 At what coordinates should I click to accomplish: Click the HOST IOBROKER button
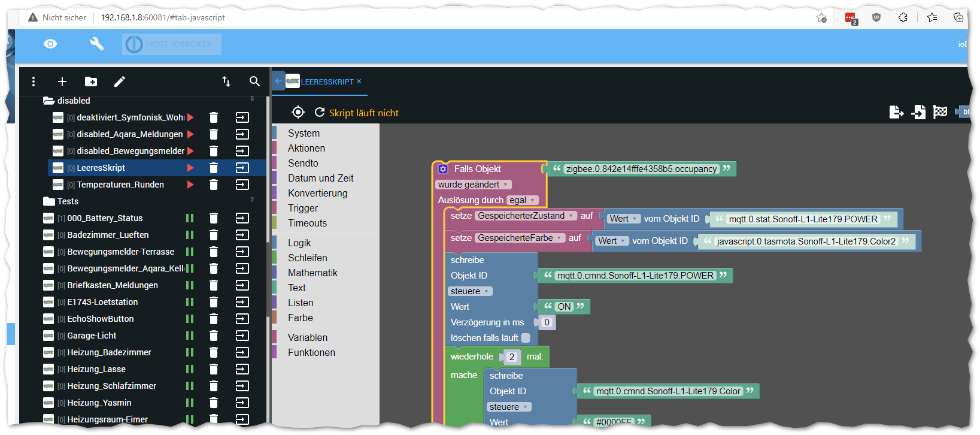point(172,44)
